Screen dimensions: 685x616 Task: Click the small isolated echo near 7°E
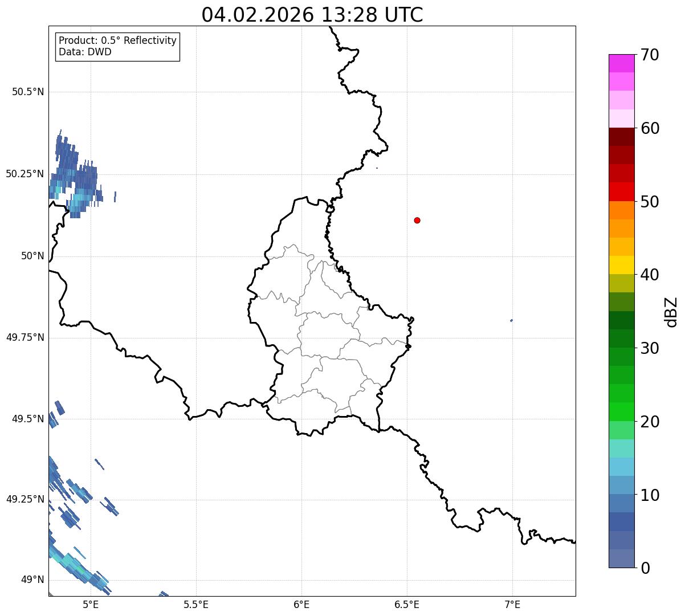click(511, 320)
